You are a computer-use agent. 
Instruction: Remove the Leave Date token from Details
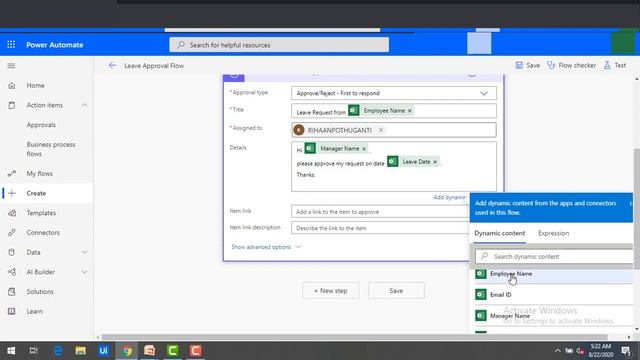click(x=435, y=162)
